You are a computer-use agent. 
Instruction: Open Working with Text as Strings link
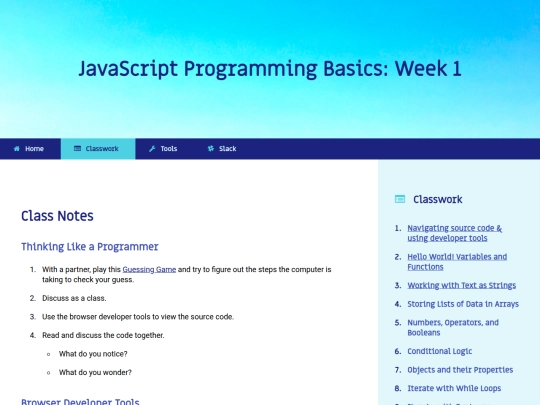pyautogui.click(x=461, y=285)
